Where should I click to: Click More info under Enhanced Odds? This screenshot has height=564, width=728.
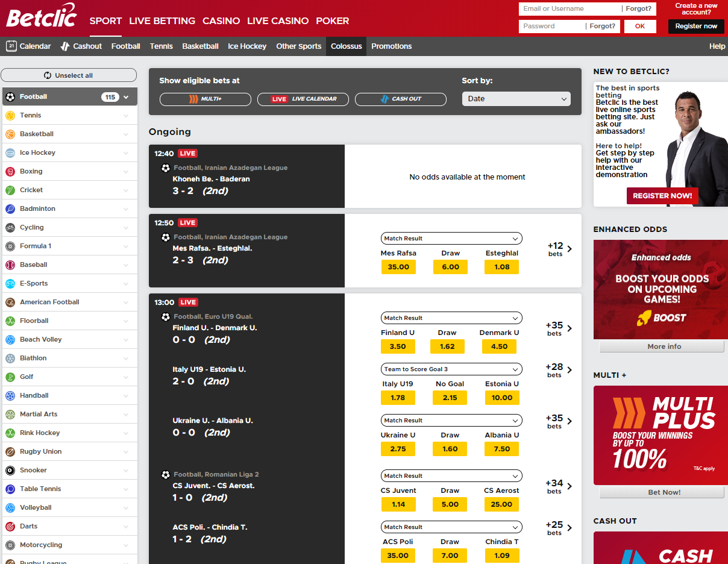pyautogui.click(x=662, y=346)
